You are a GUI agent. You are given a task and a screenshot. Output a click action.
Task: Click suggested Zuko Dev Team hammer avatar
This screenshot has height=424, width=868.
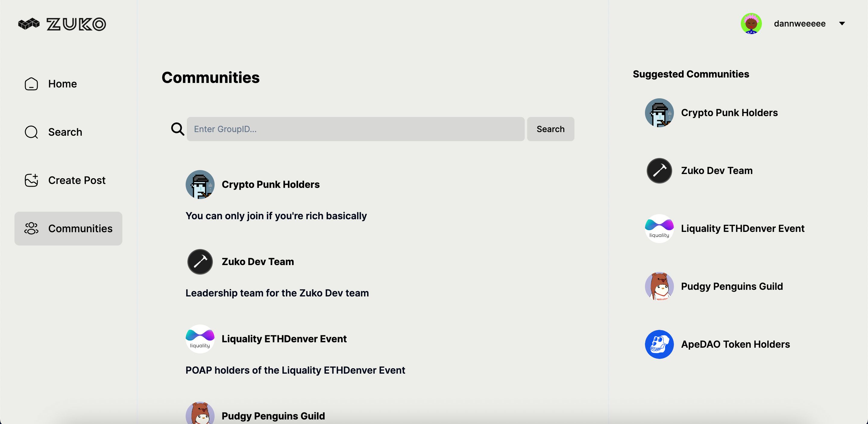(x=659, y=171)
